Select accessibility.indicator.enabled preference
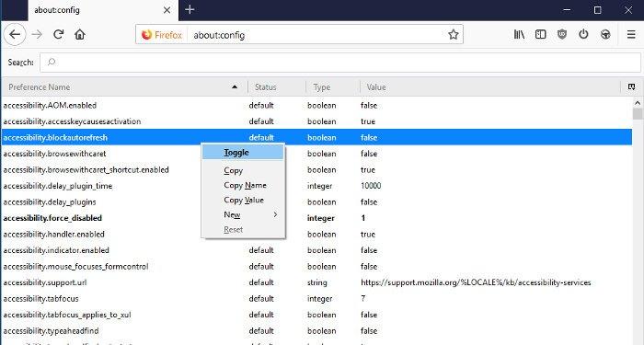This screenshot has width=644, height=345. pos(316,250)
